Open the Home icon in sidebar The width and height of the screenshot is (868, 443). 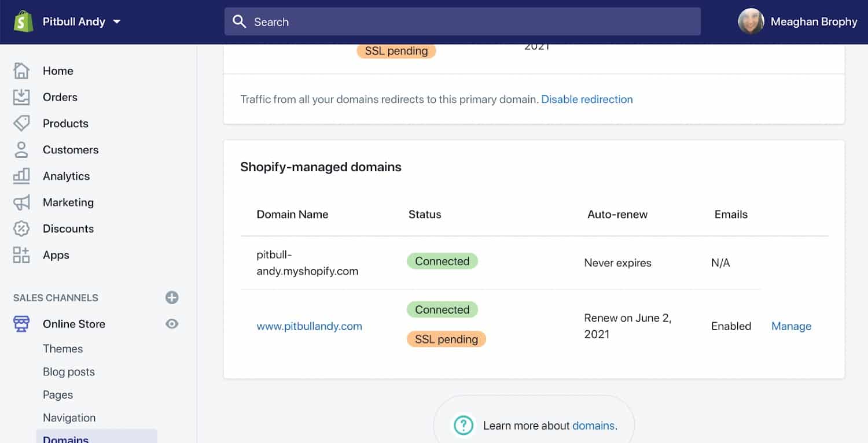point(21,71)
